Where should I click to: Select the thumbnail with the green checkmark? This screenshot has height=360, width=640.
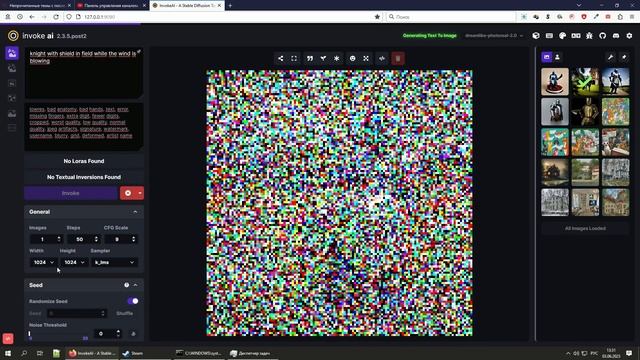pos(585,82)
